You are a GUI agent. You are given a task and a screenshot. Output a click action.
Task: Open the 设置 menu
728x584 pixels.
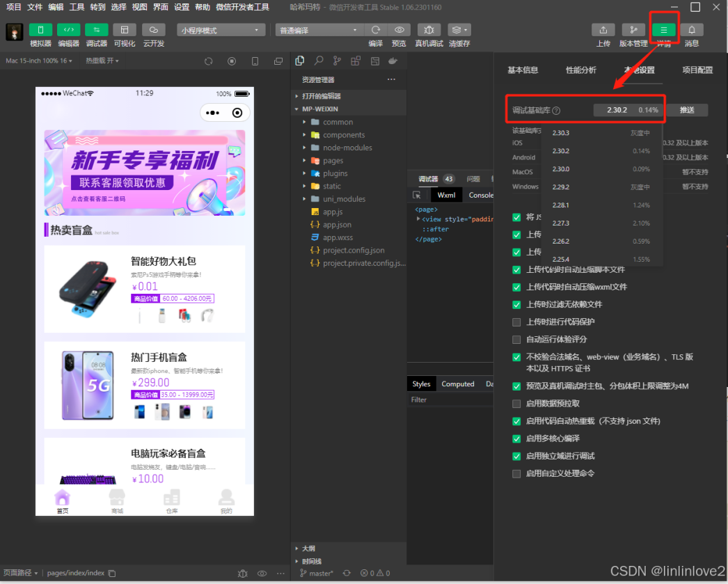(x=182, y=7)
